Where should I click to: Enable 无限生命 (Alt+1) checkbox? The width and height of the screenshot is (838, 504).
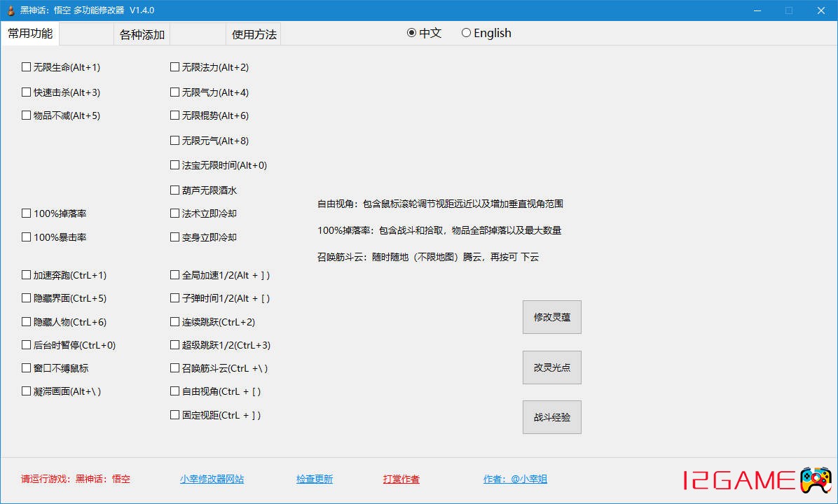pos(26,66)
